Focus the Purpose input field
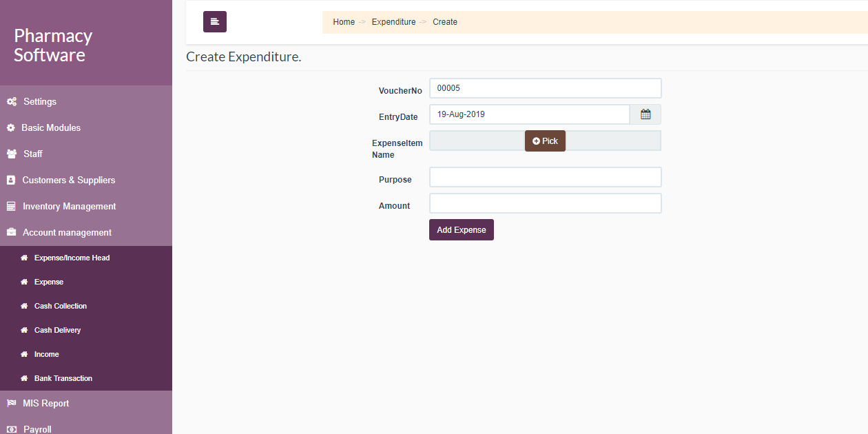Image resolution: width=868 pixels, height=434 pixels. pos(545,177)
